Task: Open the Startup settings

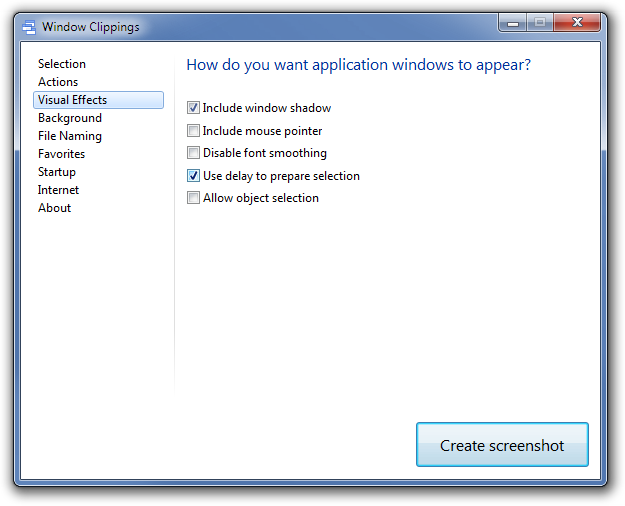Action: 57,172
